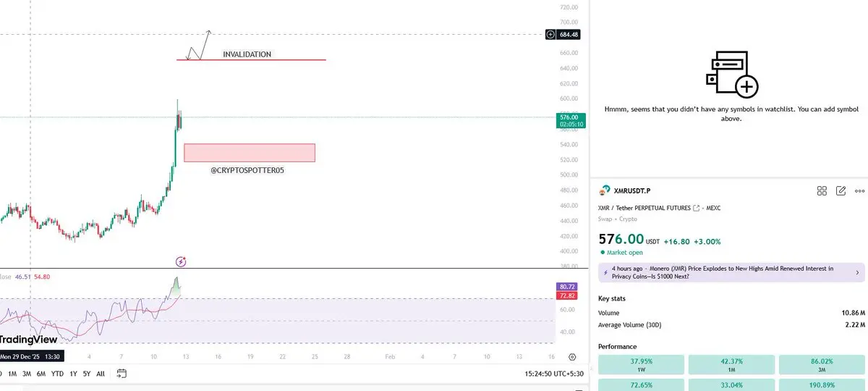This screenshot has height=391, width=868.
Task: Open chart settings gear on price axis
Action: [x=572, y=357]
